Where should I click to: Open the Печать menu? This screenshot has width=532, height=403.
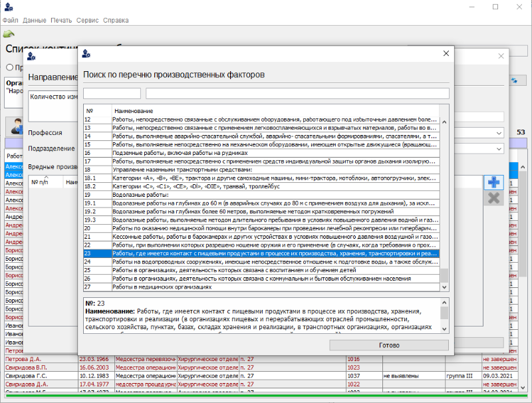pyautogui.click(x=61, y=21)
